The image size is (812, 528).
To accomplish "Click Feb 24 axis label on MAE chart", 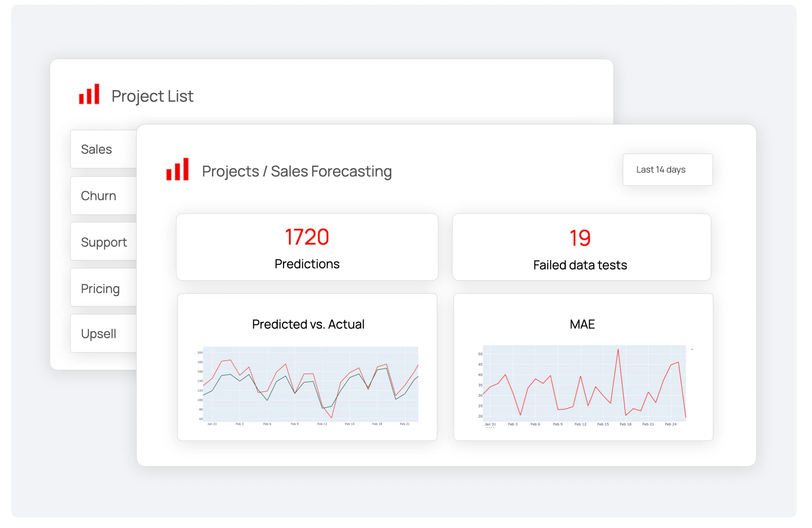I will [671, 424].
